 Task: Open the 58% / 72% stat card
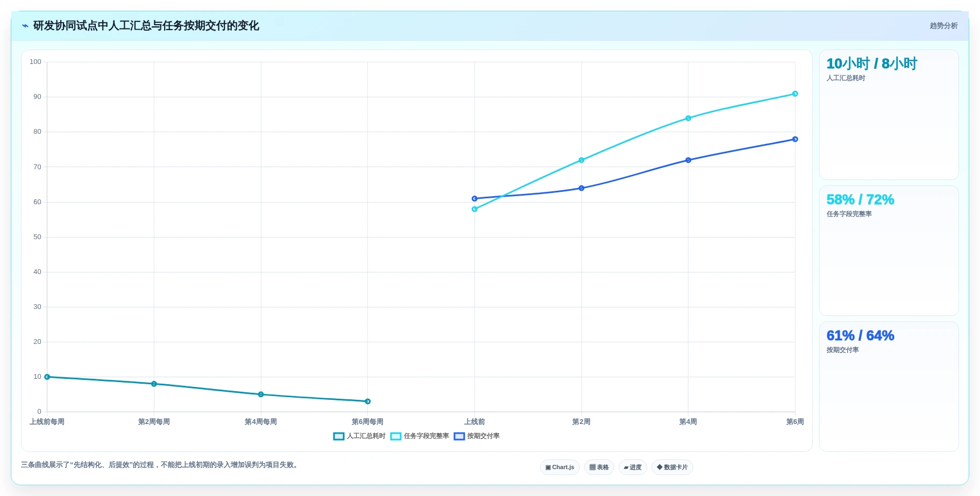pyautogui.click(x=889, y=251)
